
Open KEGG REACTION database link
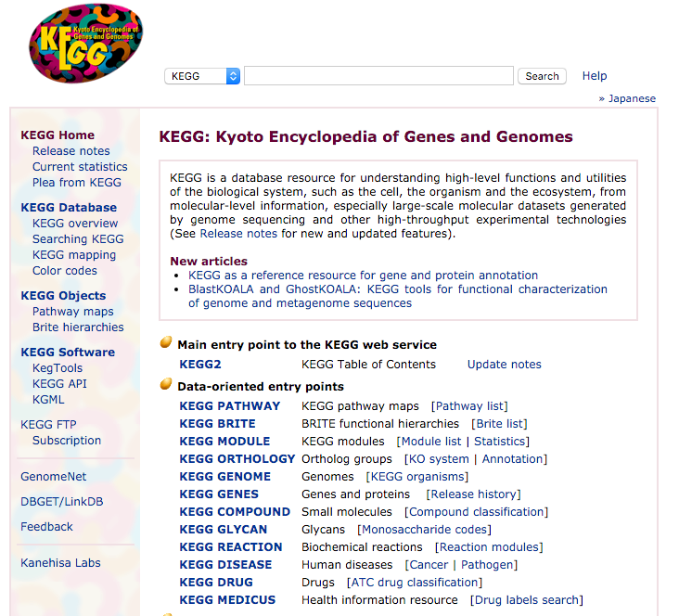pyautogui.click(x=231, y=547)
